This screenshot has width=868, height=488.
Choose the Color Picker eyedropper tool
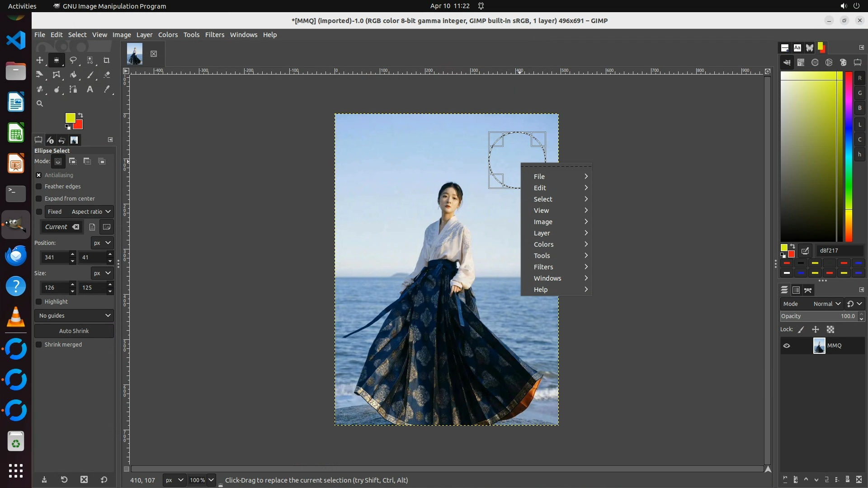107,89
